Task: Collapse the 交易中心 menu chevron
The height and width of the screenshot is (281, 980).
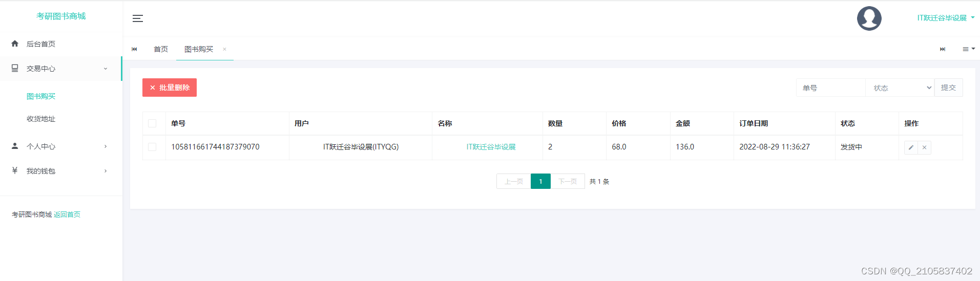Action: (106, 69)
